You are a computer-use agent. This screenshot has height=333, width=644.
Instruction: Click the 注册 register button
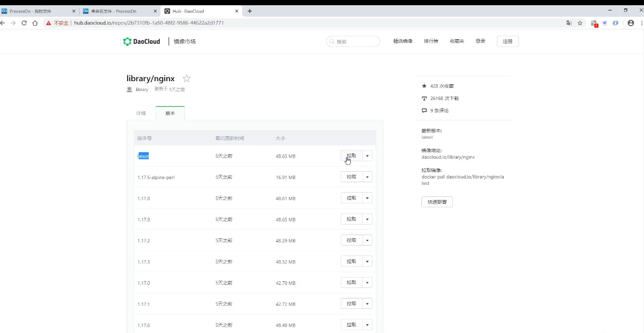click(x=507, y=41)
